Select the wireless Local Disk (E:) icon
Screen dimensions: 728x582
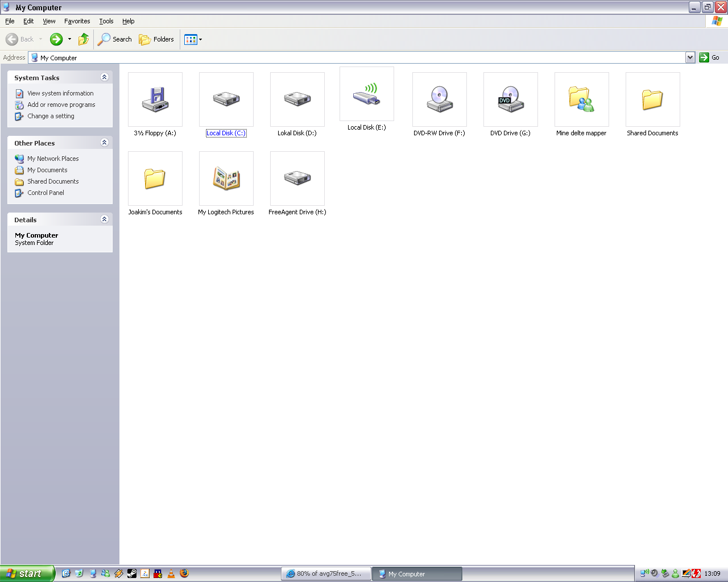(x=367, y=94)
